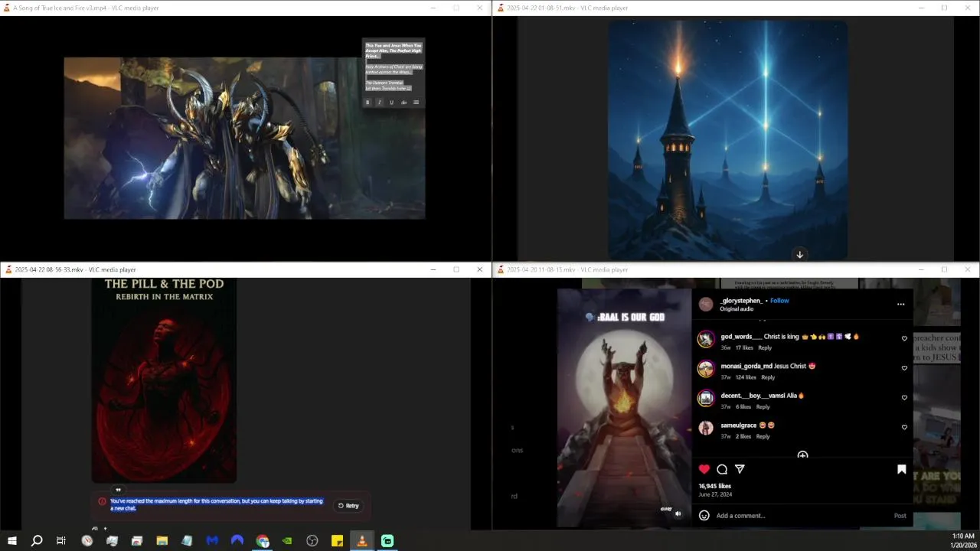Toggle the red heart like on the post
The width and height of the screenshot is (980, 551).
click(x=704, y=469)
